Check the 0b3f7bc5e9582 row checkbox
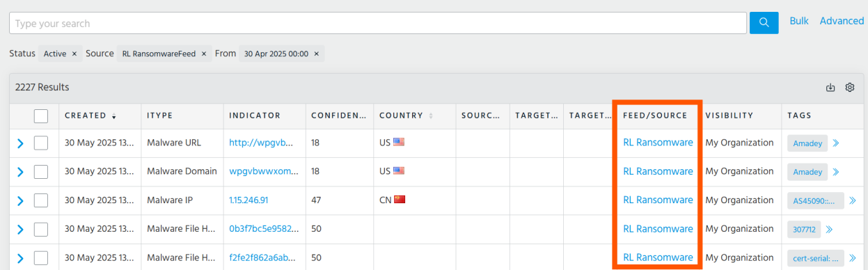 point(41,229)
